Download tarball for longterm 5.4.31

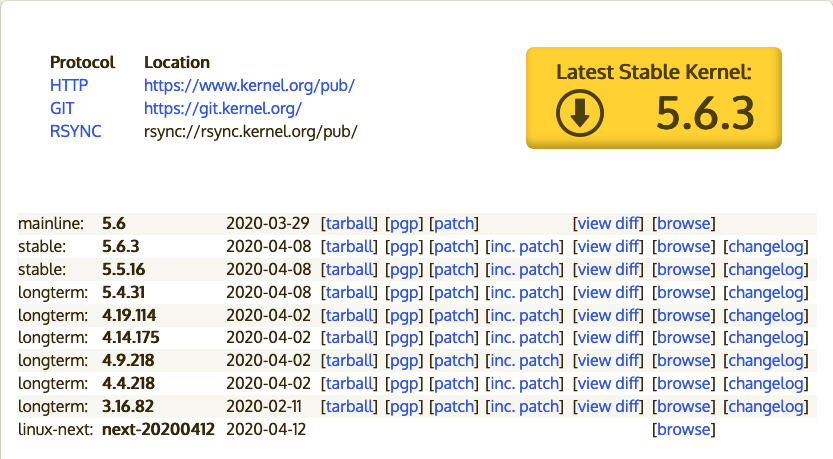coord(349,292)
